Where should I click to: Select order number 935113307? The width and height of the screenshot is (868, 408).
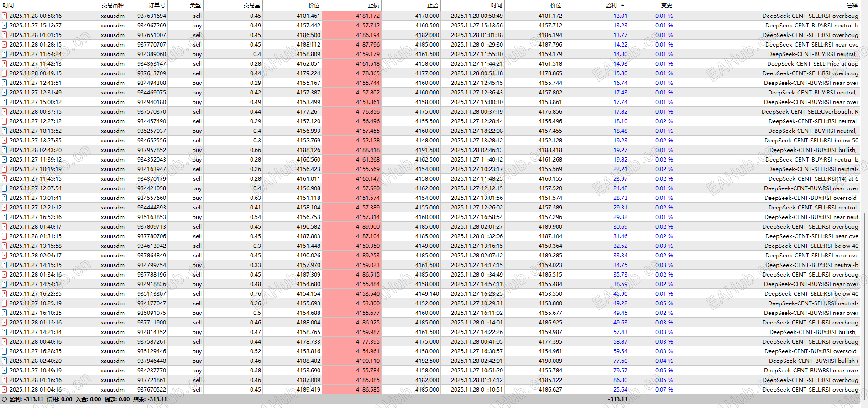click(x=152, y=293)
